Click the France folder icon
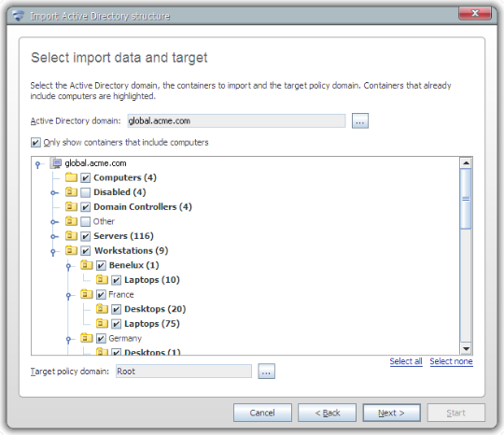The width and height of the screenshot is (504, 435). pyautogui.click(x=87, y=294)
